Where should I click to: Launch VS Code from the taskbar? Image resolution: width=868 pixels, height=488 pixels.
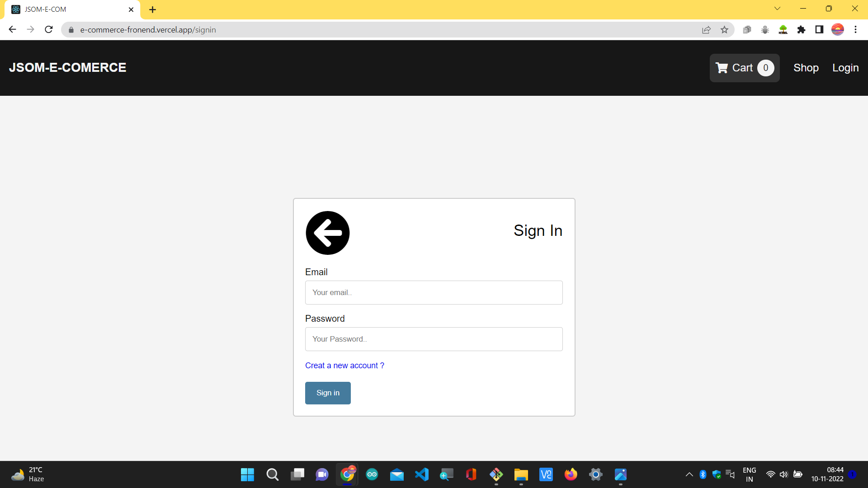coord(421,474)
